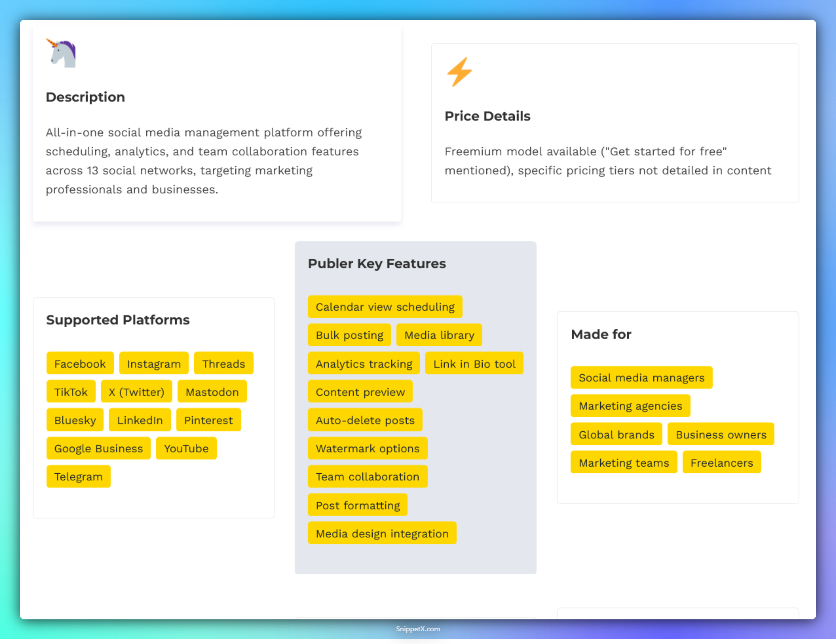Select the Analytics tracking tag
This screenshot has width=836, height=644.
tap(364, 364)
